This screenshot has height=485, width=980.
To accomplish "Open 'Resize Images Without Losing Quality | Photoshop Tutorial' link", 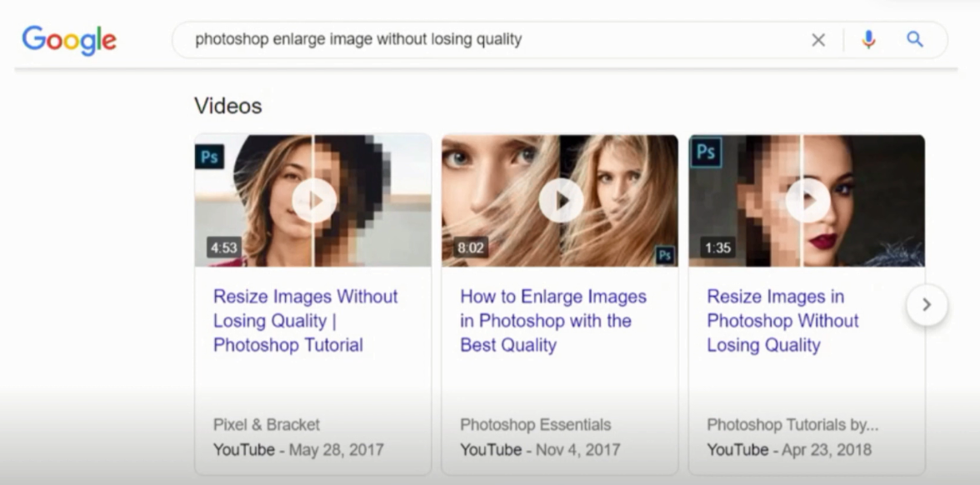I will point(306,321).
